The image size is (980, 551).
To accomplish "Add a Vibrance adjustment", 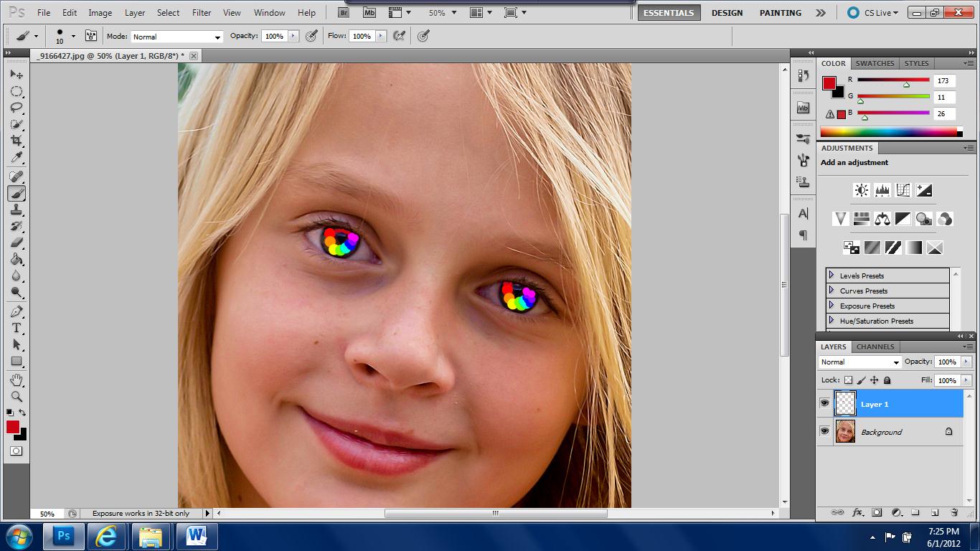I will click(840, 219).
